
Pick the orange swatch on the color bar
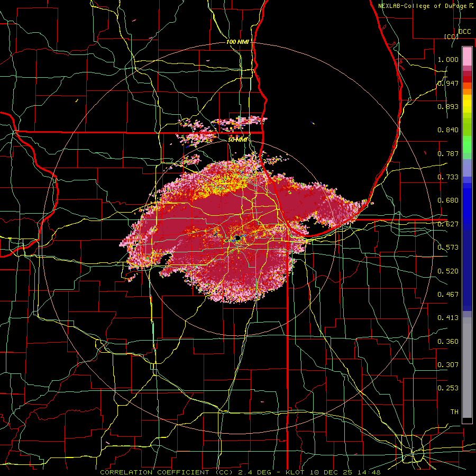tap(467, 91)
